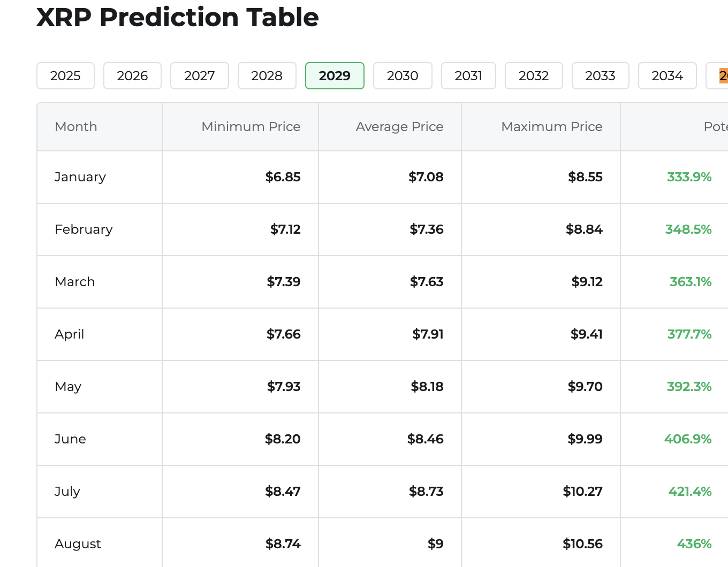Click the highlighted partially visible year tab
Viewport: 728px width, 567px height.
tap(723, 75)
